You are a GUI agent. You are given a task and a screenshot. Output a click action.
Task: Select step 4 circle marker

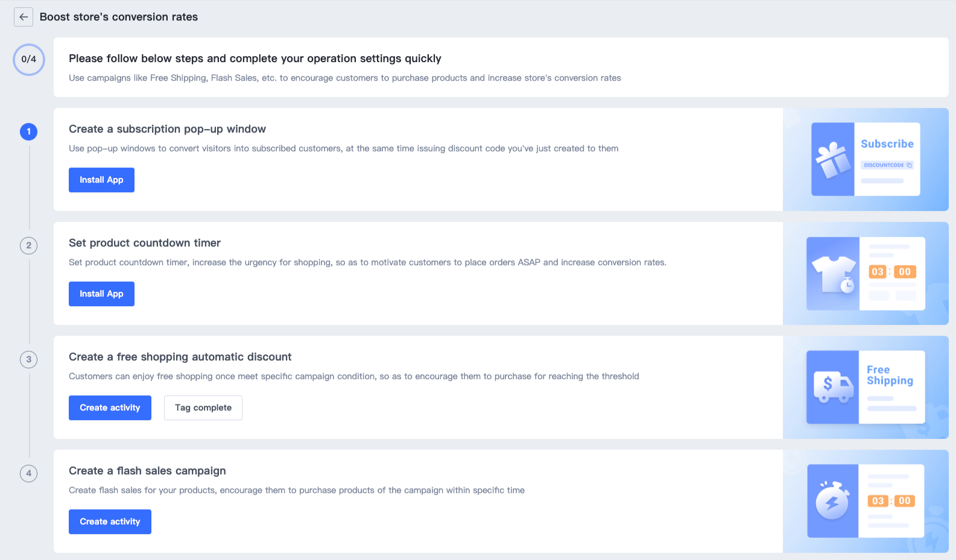click(x=29, y=473)
